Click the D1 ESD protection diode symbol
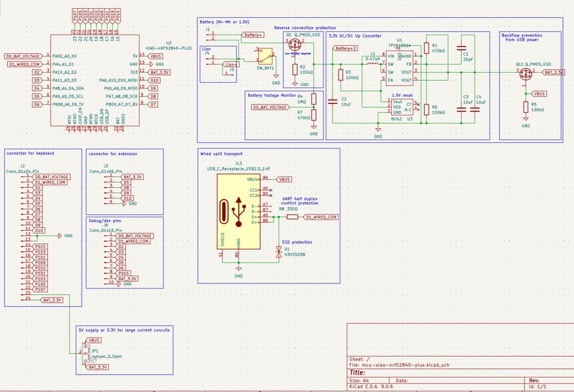The height and width of the screenshot is (392, 574). tap(279, 251)
